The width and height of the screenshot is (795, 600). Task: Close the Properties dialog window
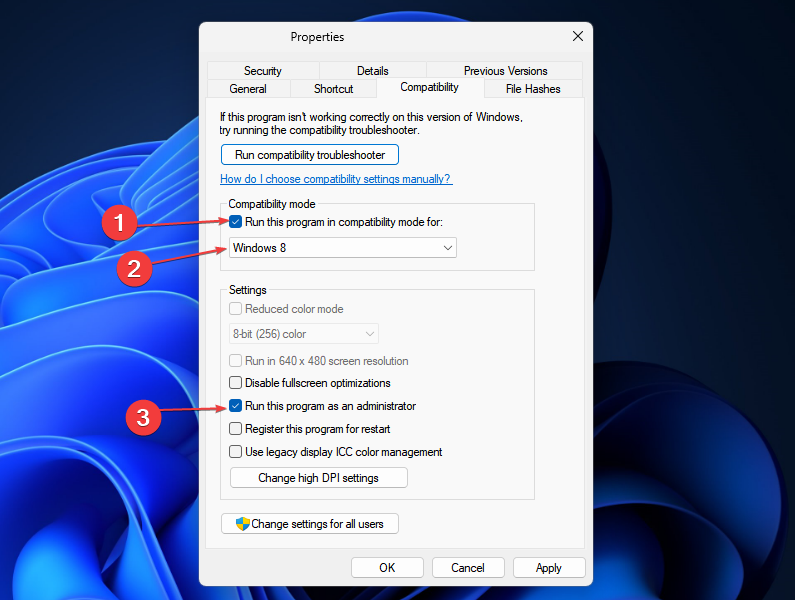[577, 37]
